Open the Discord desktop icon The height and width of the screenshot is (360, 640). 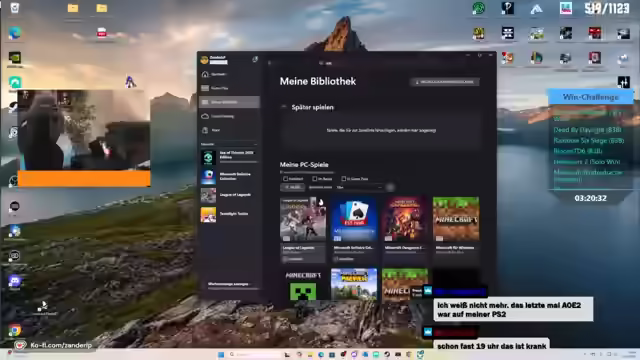[15, 281]
